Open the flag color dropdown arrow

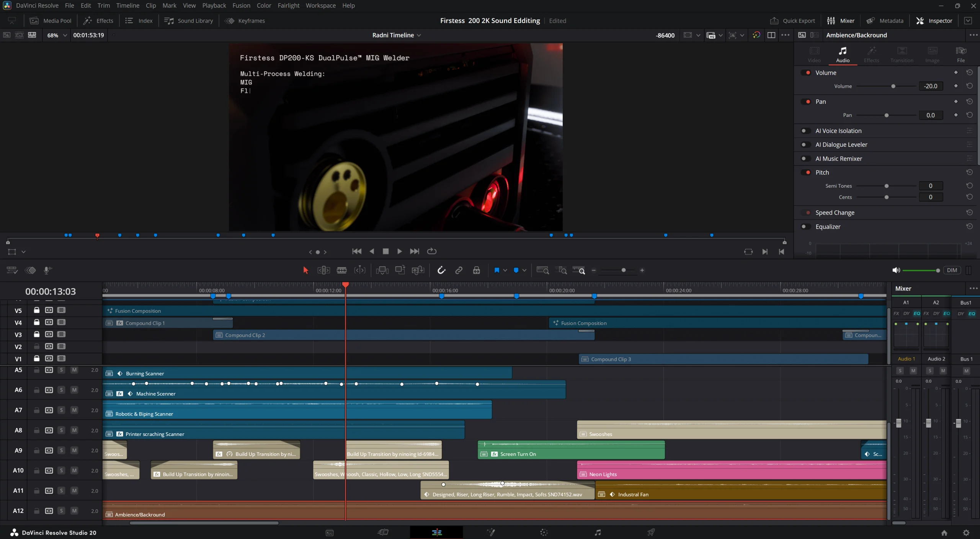(505, 270)
